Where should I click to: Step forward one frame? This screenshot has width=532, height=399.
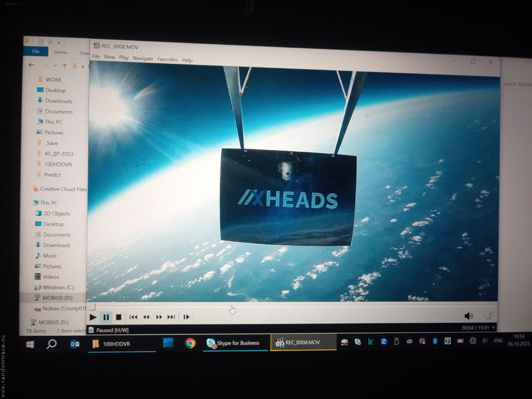pyautogui.click(x=186, y=317)
